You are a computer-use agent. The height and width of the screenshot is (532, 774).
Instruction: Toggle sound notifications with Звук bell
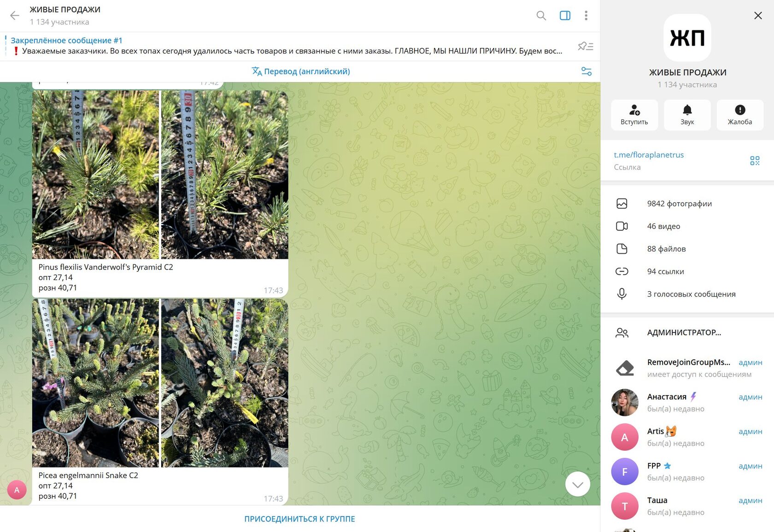(x=687, y=115)
